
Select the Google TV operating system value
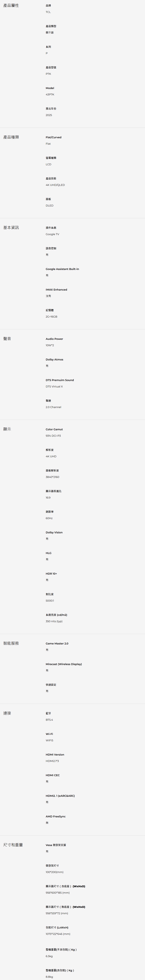click(x=53, y=234)
